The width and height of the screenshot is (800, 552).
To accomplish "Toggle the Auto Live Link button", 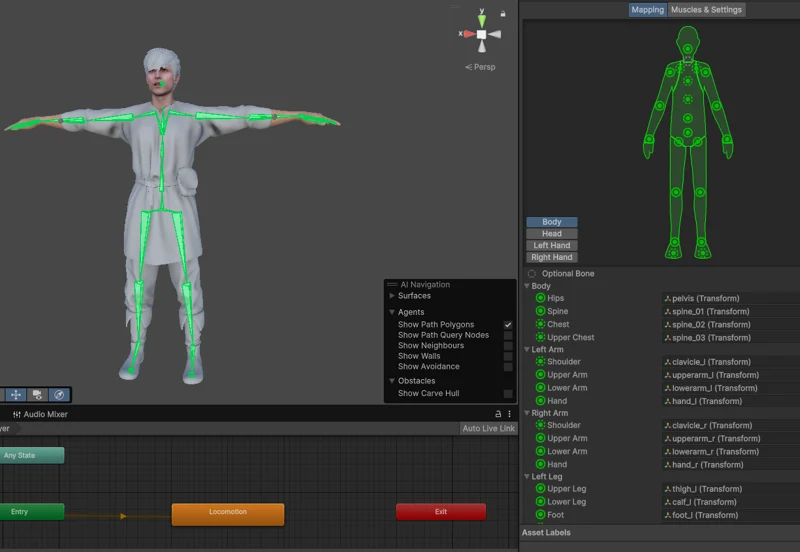I will click(x=488, y=429).
